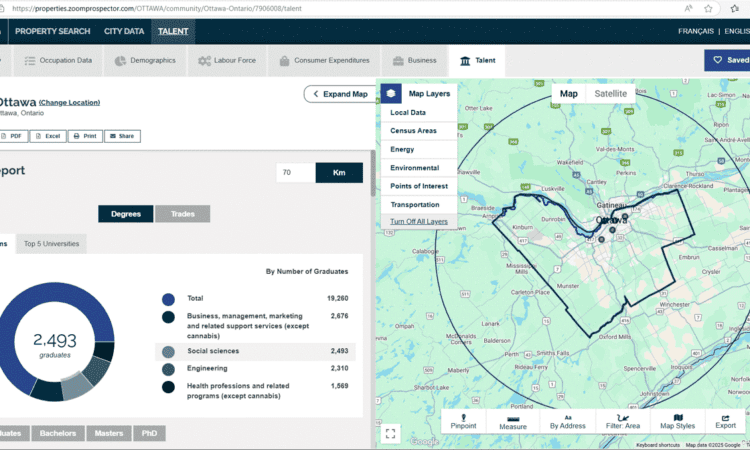Click the Change Location link

click(69, 102)
